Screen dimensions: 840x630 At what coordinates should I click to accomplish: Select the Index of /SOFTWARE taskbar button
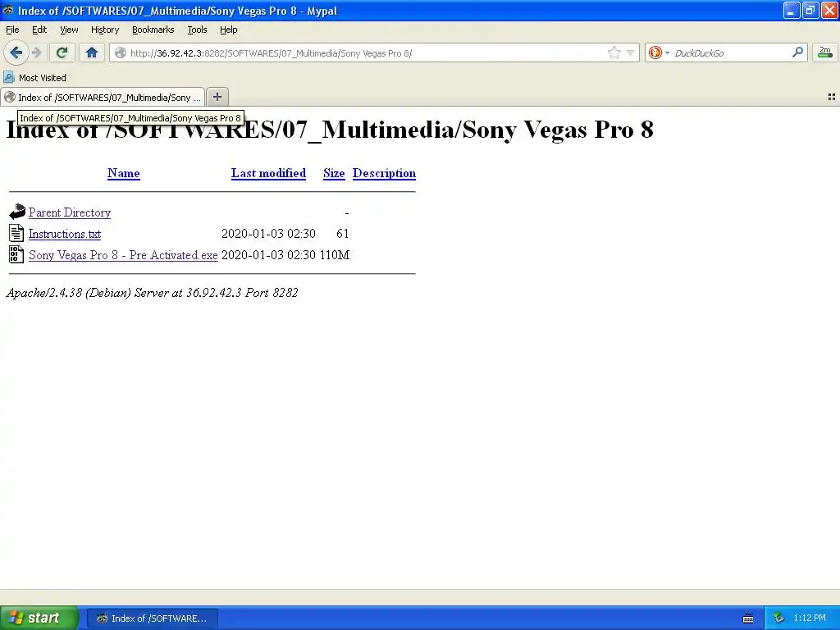coord(152,619)
